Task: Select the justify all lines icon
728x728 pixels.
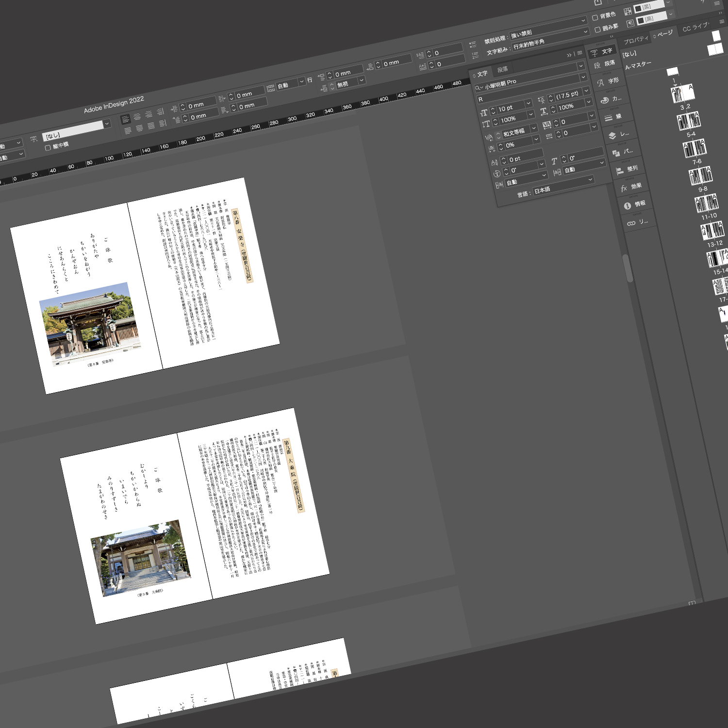Action: click(151, 126)
